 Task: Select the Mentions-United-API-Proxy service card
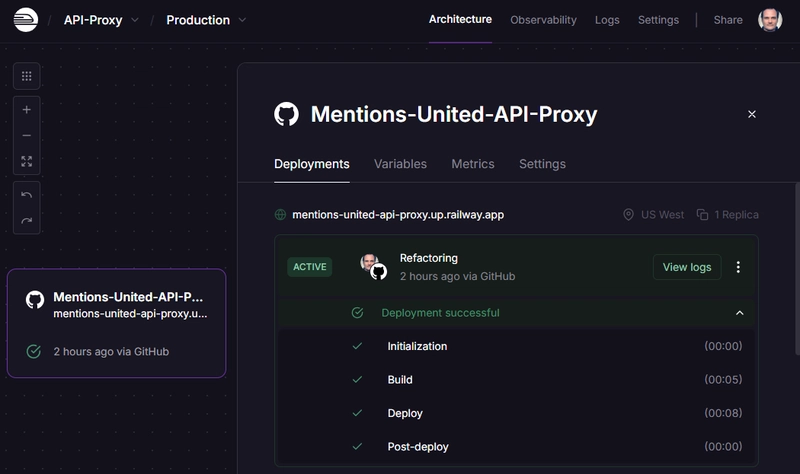(x=116, y=323)
